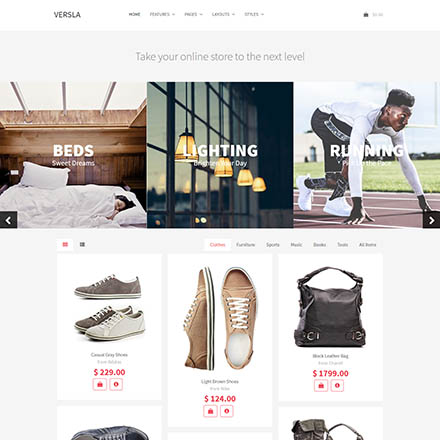
Task: Add Casual Gray Shoes to cart
Action: pos(100,384)
